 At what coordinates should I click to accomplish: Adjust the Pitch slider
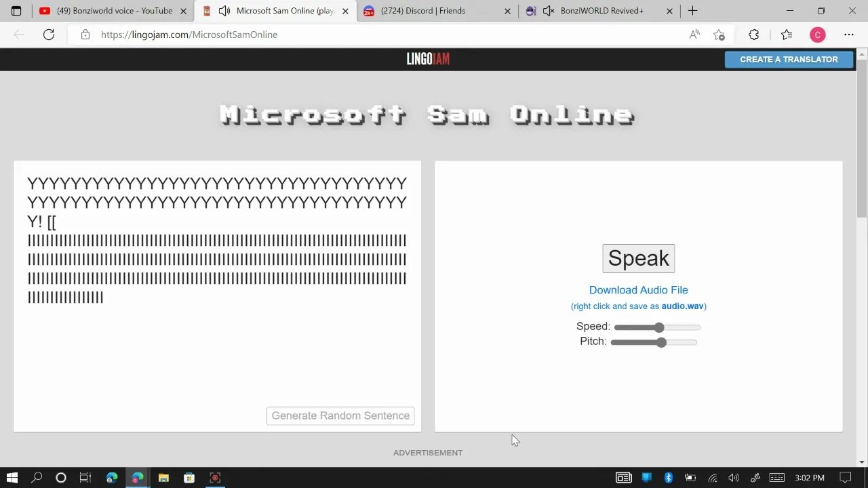click(654, 342)
